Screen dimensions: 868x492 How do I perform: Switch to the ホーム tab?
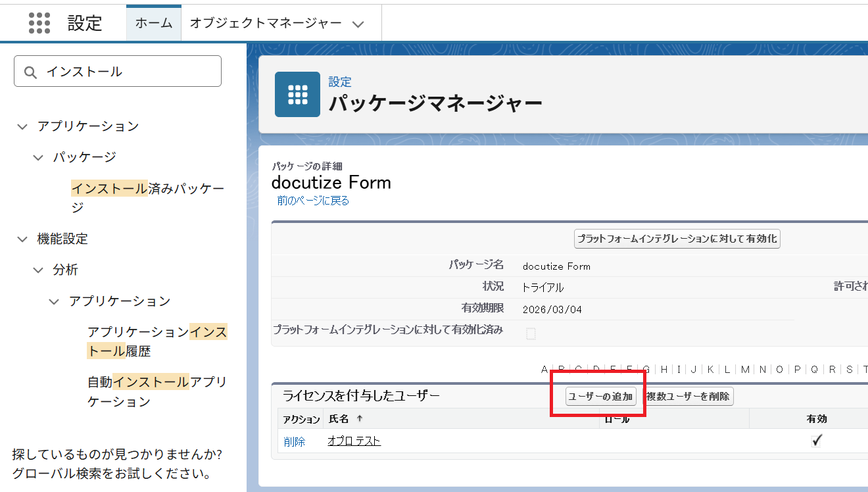[x=154, y=23]
